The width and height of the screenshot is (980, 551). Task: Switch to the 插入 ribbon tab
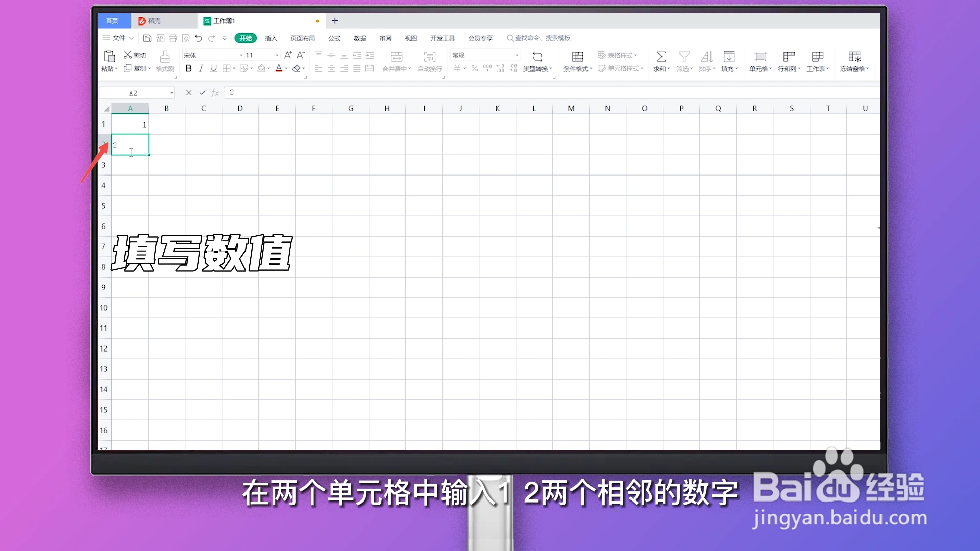(271, 38)
